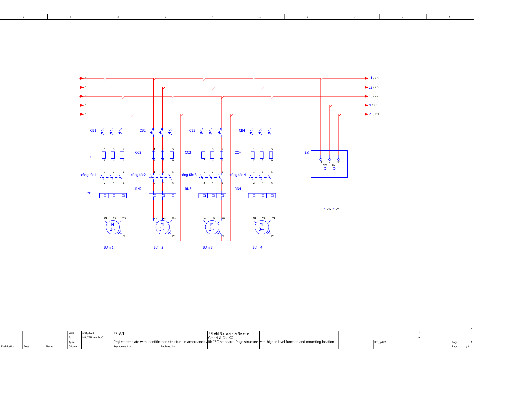Pick the Bơm 3 motor symbol
This screenshot has height=411, width=532.
(x=212, y=227)
